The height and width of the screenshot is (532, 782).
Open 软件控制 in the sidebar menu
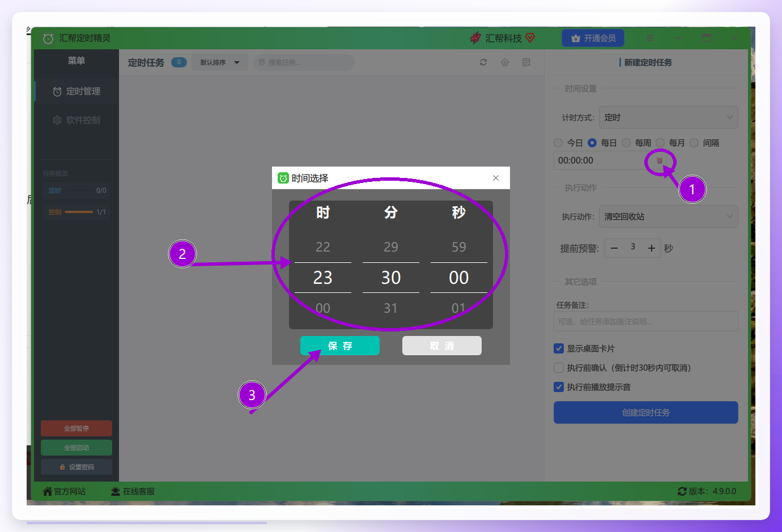click(x=76, y=120)
